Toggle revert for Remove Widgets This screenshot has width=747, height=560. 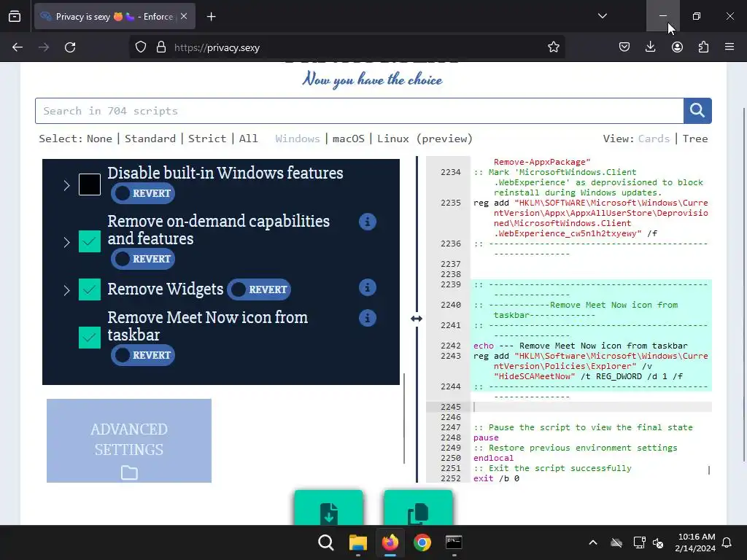[259, 289]
